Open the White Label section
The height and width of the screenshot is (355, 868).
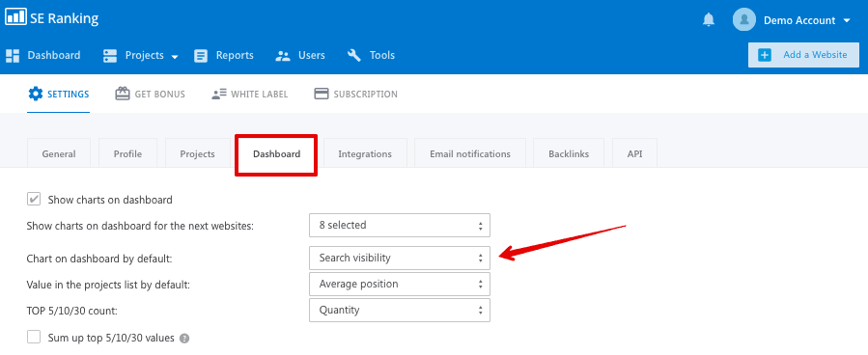(250, 94)
